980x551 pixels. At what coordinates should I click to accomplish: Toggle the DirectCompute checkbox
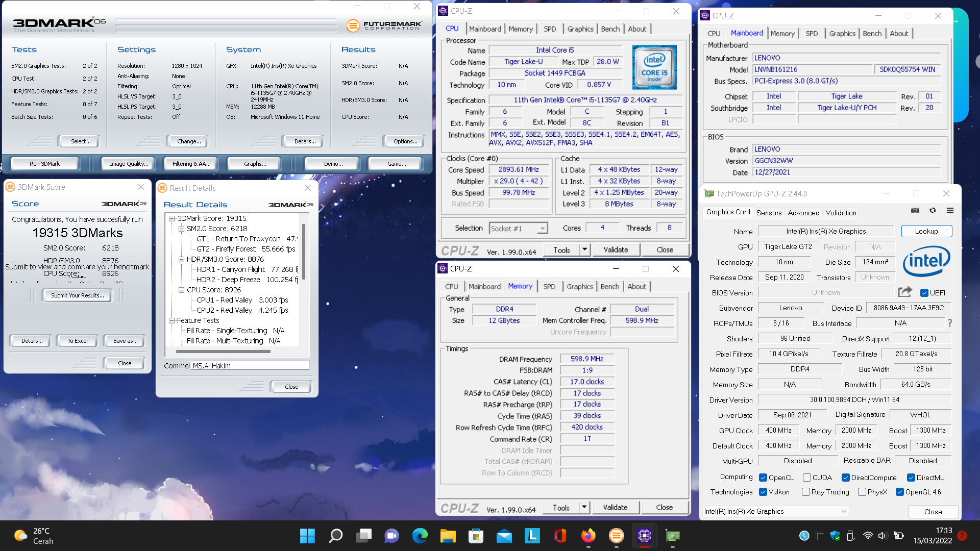coord(846,478)
